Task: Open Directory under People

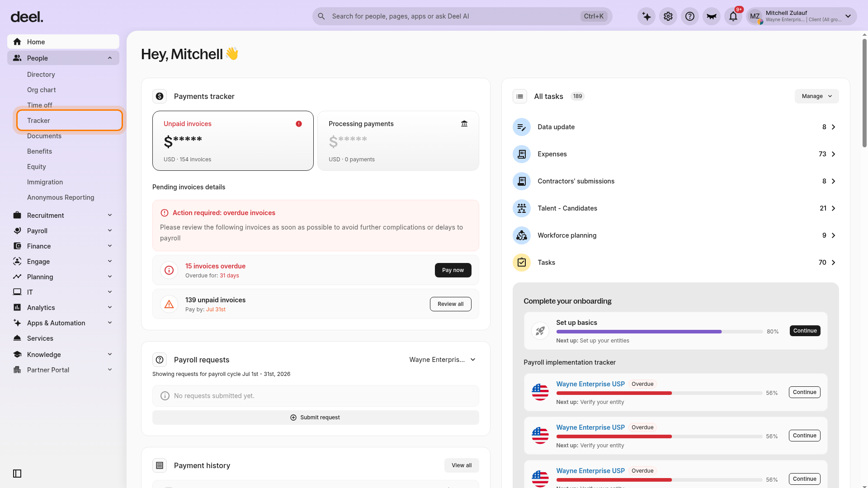Action: [41, 75]
